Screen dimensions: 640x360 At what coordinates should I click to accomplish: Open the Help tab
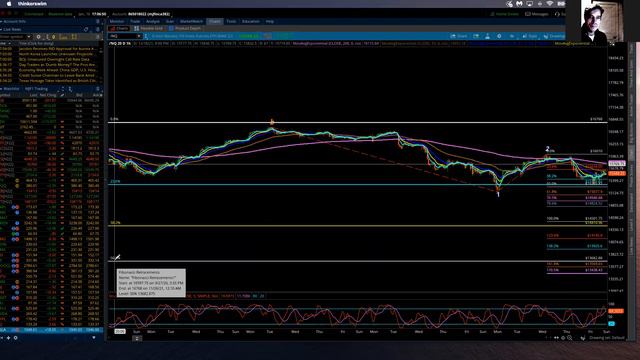tap(270, 21)
